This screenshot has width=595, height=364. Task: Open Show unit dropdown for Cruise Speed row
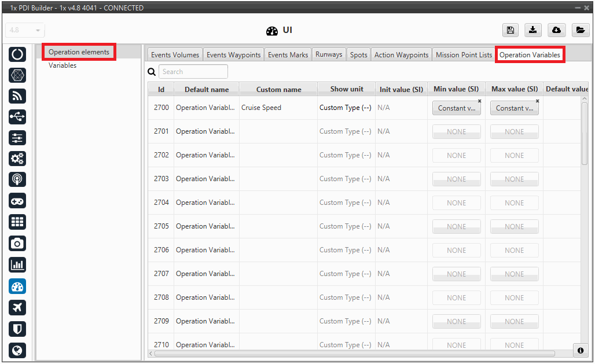[346, 108]
